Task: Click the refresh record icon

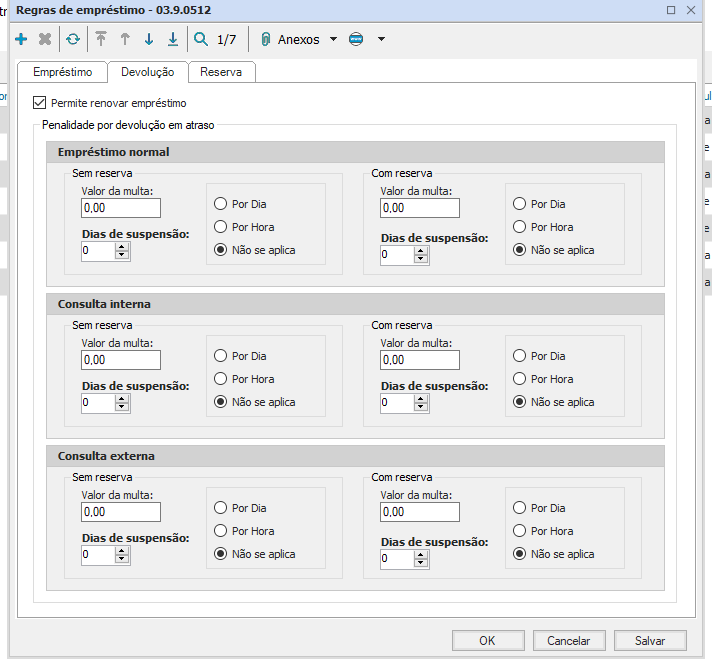Action: pos(72,40)
